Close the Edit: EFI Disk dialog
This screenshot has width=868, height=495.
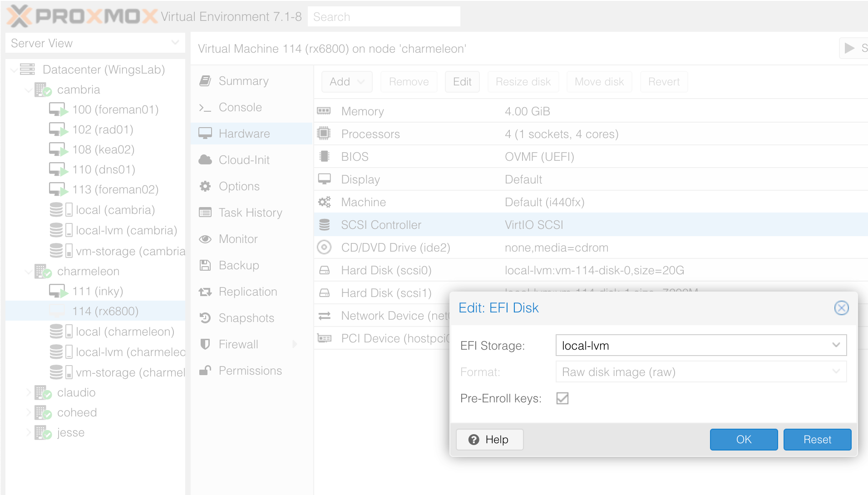tap(841, 308)
